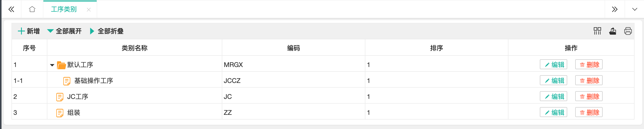The width and height of the screenshot is (644, 129).
Task: Edit the 默认工序 row
Action: (x=553, y=64)
